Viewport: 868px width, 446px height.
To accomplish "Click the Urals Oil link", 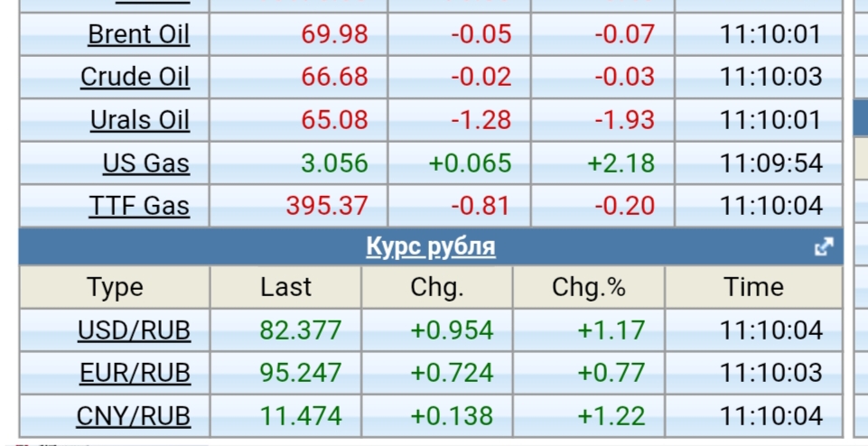I will coord(140,120).
